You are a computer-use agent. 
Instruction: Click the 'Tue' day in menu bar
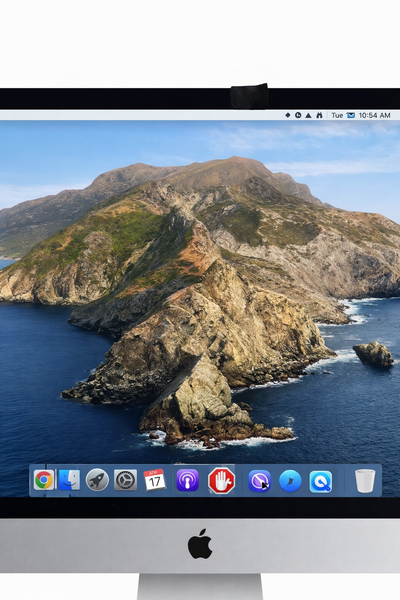337,115
